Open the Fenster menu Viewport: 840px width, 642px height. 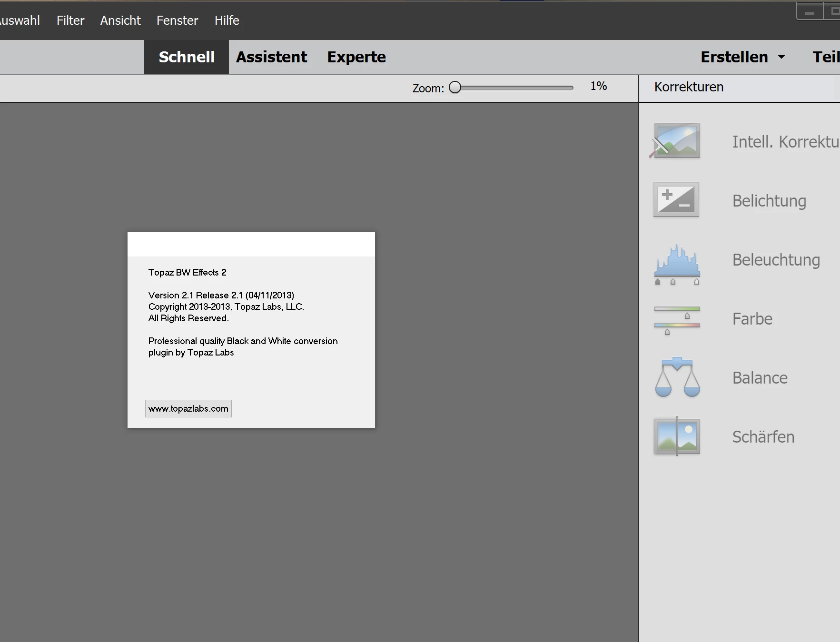click(x=177, y=20)
